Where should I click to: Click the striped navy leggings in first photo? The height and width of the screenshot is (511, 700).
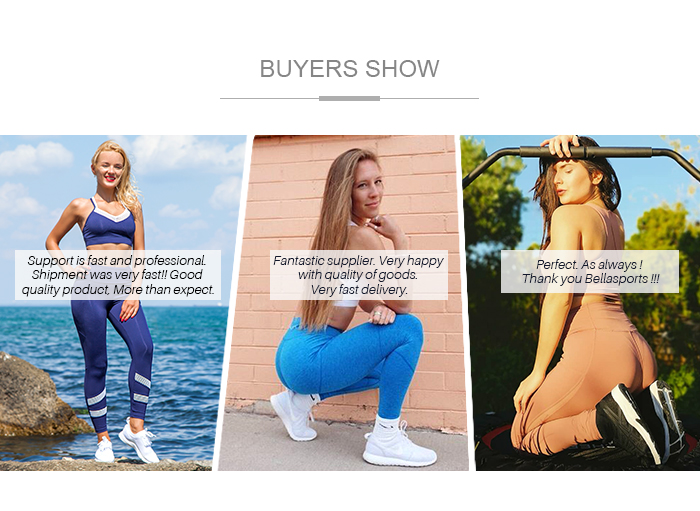click(x=112, y=361)
